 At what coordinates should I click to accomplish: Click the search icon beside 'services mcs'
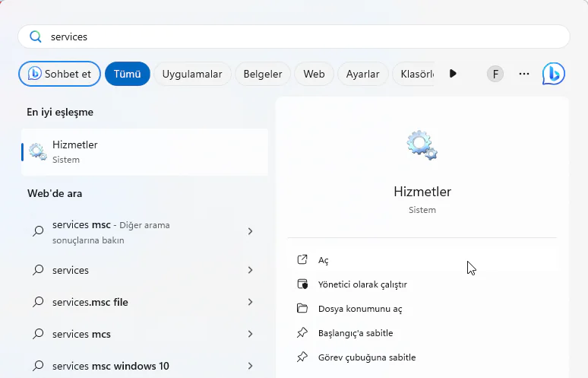[x=38, y=334]
